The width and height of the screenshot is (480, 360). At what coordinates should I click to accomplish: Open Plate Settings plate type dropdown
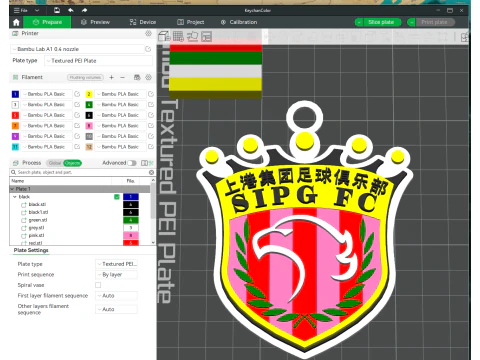[116, 264]
